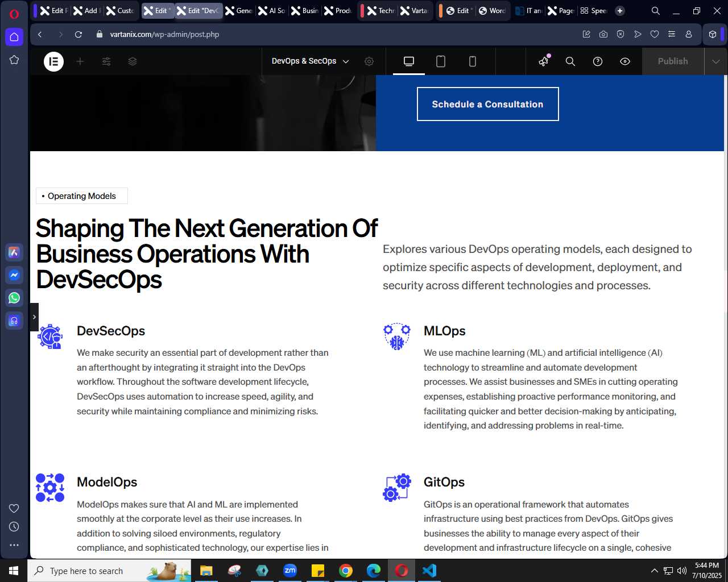Open Aria AI in Opera sidebar
Image resolution: width=728 pixels, height=582 pixels.
[x=14, y=252]
